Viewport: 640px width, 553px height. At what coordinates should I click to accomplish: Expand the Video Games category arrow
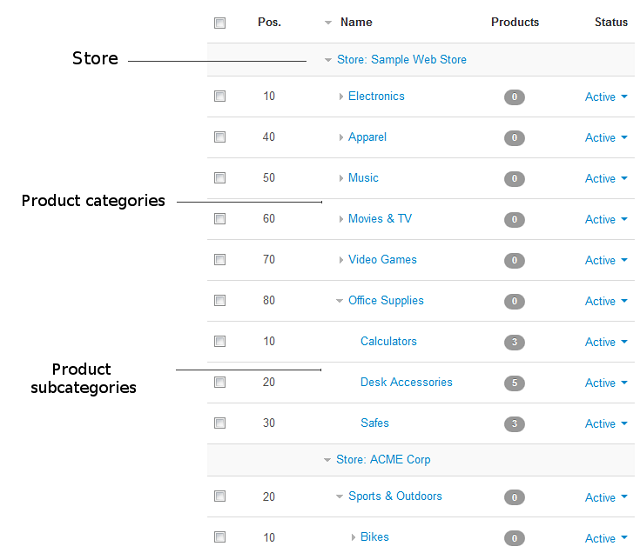(341, 260)
